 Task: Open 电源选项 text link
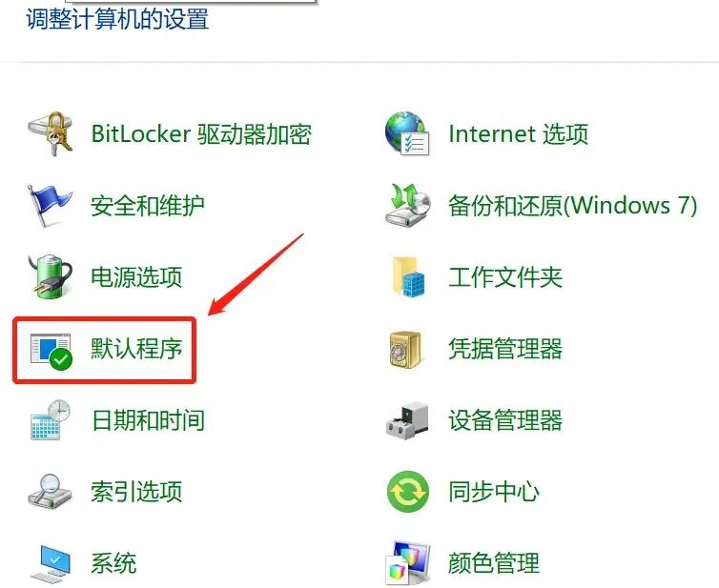point(136,276)
